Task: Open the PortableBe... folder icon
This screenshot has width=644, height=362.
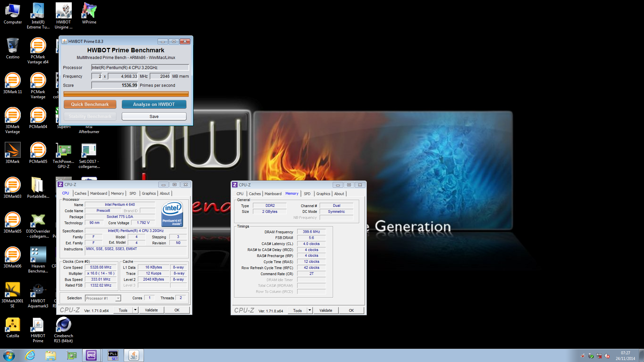Action: [x=38, y=188]
